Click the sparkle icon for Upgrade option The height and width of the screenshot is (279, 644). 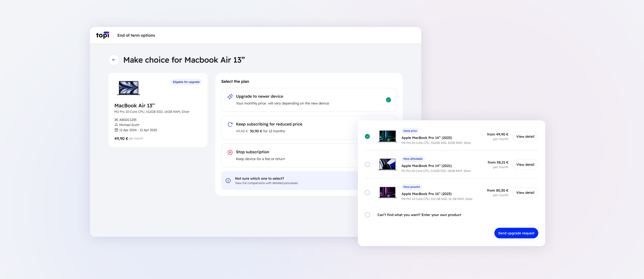click(x=230, y=97)
